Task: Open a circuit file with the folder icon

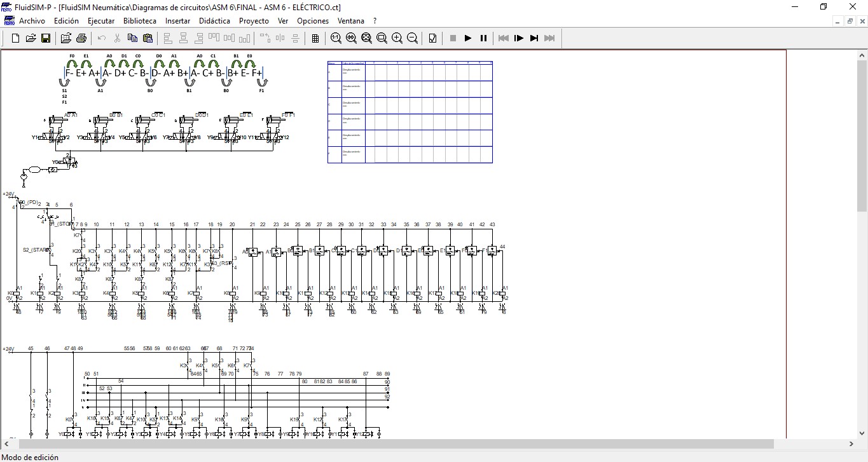Action: coord(31,38)
